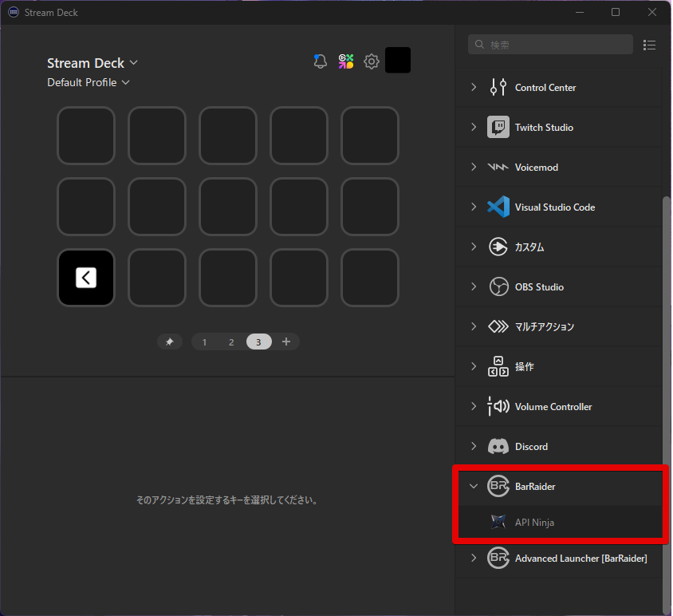Click the Visual Studio Code icon
The height and width of the screenshot is (616, 673).
click(498, 207)
